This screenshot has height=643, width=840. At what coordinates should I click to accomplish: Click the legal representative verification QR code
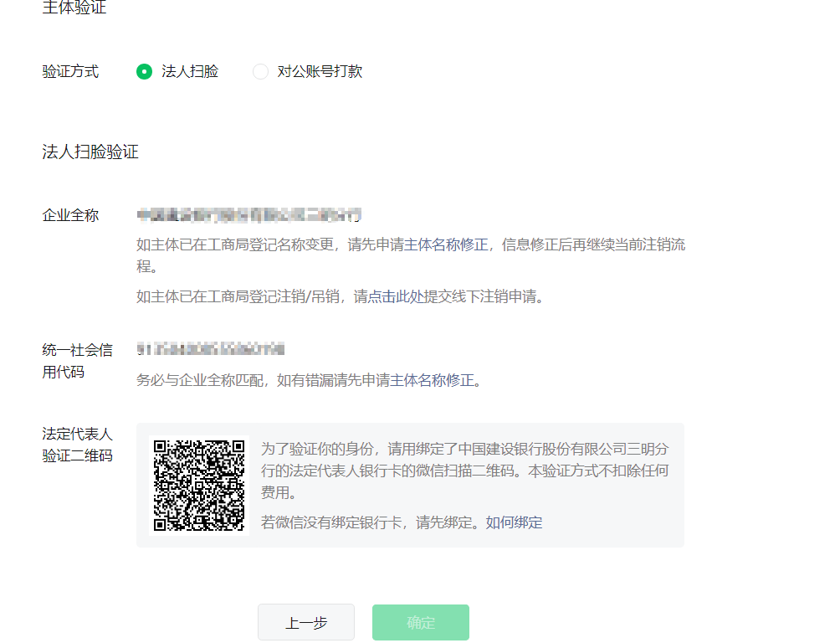click(199, 486)
